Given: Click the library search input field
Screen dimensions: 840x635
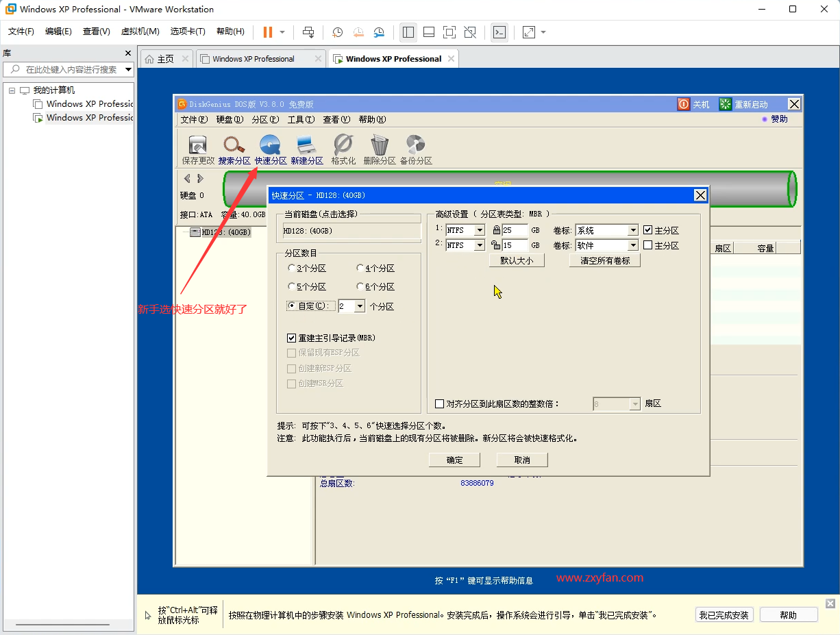Looking at the screenshot, I should [69, 69].
